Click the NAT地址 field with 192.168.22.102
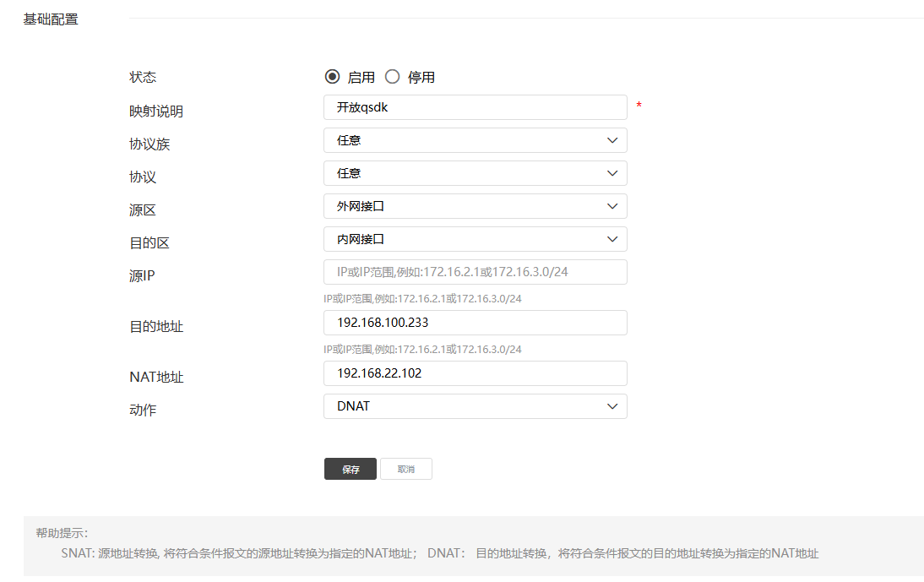Image resolution: width=924 pixels, height=582 pixels. pos(475,373)
